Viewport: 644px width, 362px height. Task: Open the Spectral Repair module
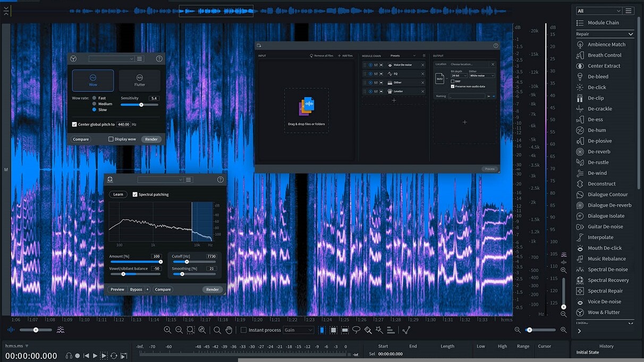click(x=605, y=291)
